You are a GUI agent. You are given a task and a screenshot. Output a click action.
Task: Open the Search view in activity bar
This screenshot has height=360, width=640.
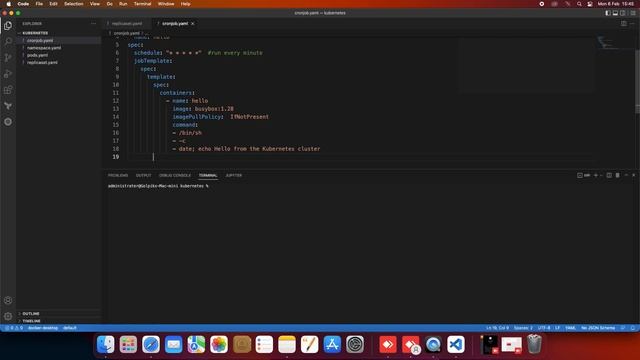[x=8, y=42]
